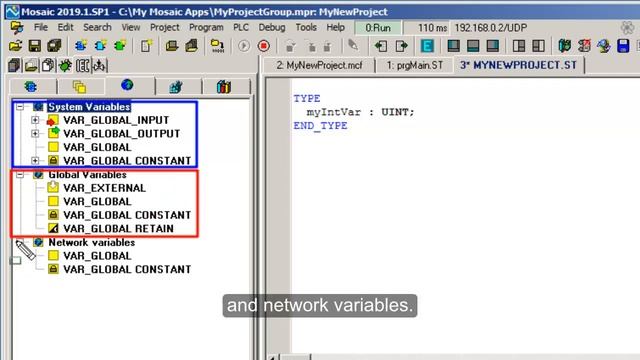Click the open project folder toolbar icon
The height and width of the screenshot is (360, 640).
[16, 46]
